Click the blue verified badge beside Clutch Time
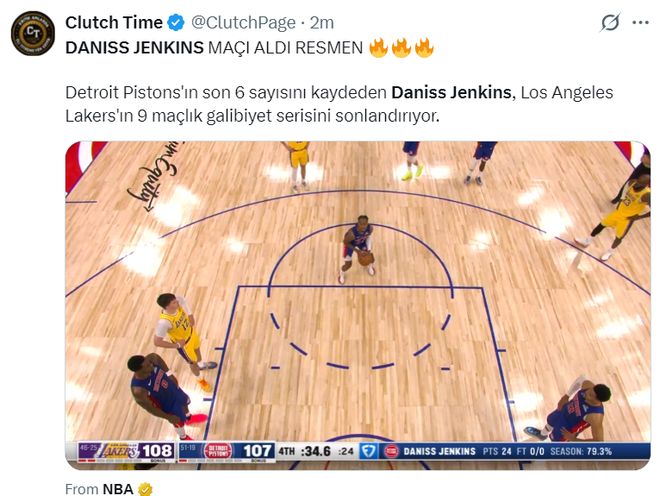 [x=176, y=23]
